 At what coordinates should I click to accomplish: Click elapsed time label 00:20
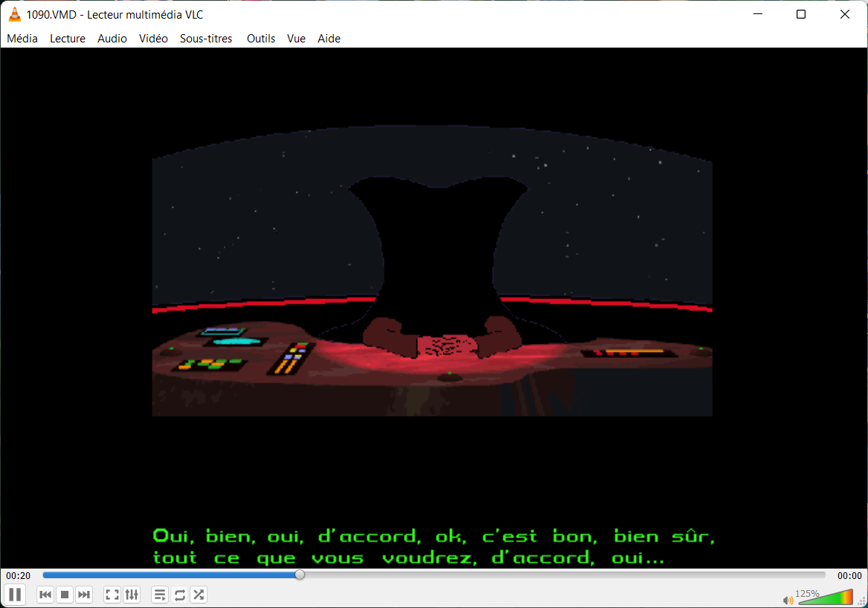(19, 575)
